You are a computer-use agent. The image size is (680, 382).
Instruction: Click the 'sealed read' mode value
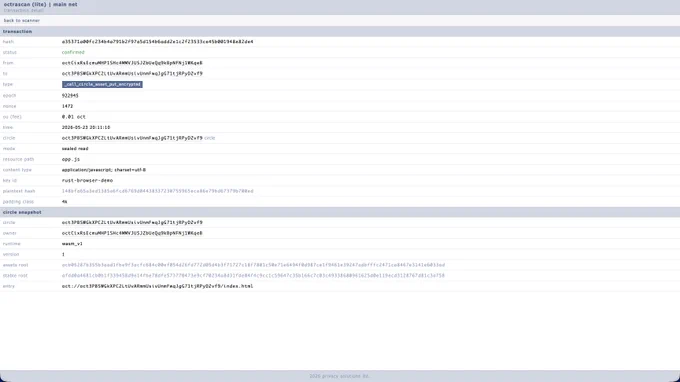coord(75,149)
